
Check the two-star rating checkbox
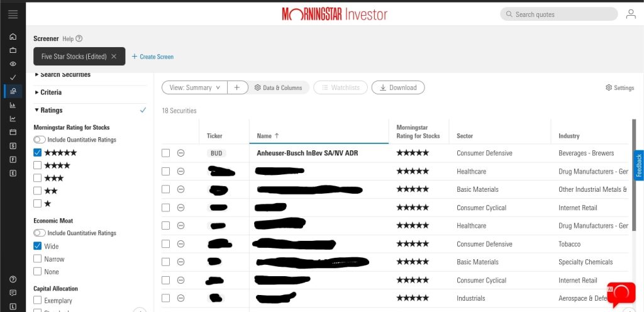[x=37, y=191]
